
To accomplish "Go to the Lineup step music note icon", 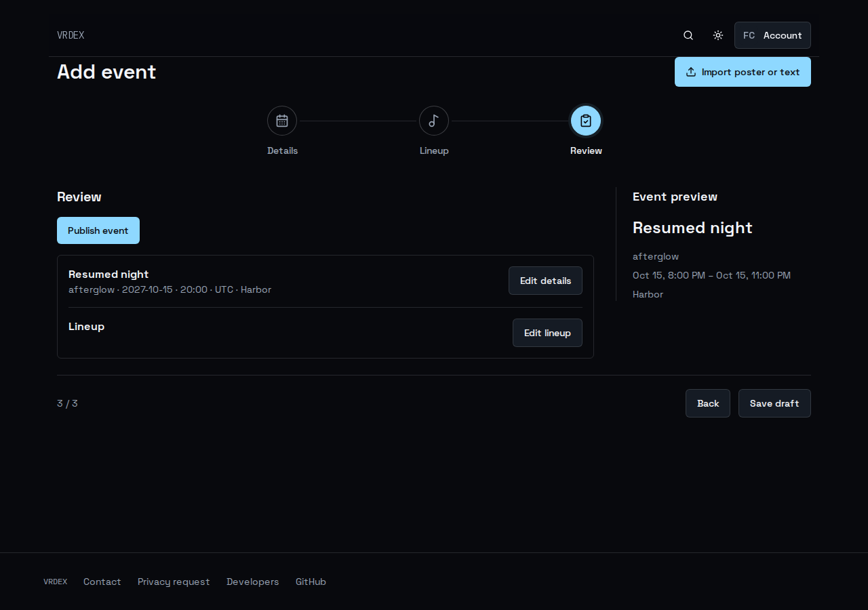I will tap(434, 121).
